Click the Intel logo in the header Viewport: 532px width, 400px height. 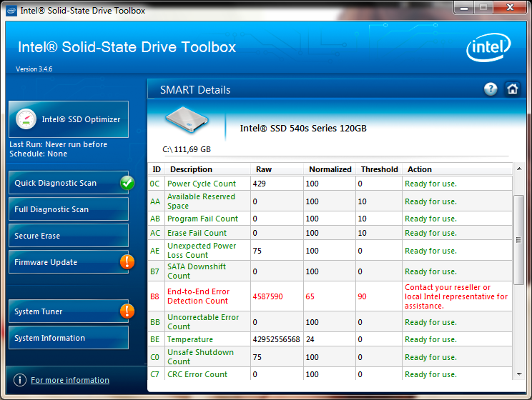point(488,47)
